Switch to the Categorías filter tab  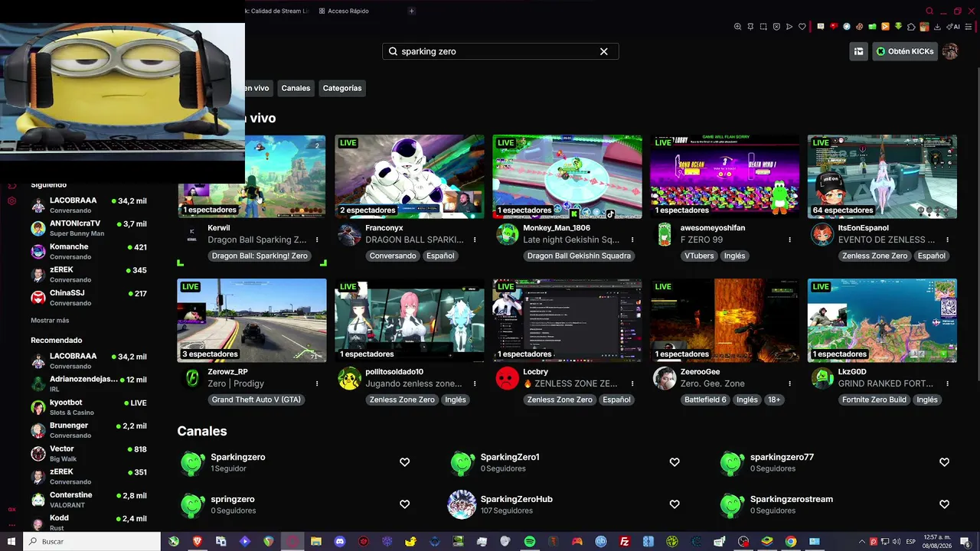click(x=342, y=88)
